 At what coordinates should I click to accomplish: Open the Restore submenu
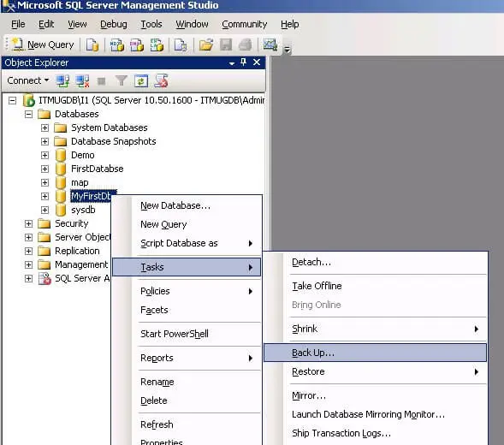coord(375,371)
